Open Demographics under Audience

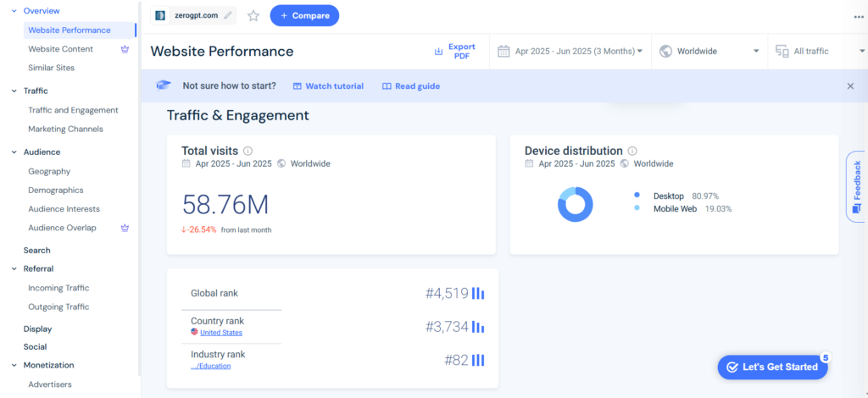[56, 191]
